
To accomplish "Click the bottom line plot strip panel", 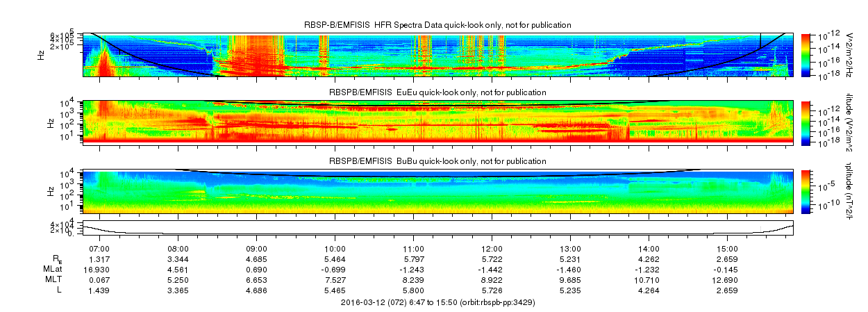I will tap(437, 227).
